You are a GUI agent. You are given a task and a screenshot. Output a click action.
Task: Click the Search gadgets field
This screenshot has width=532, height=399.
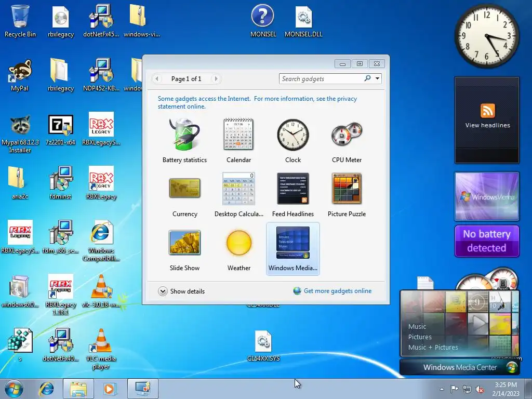(321, 79)
